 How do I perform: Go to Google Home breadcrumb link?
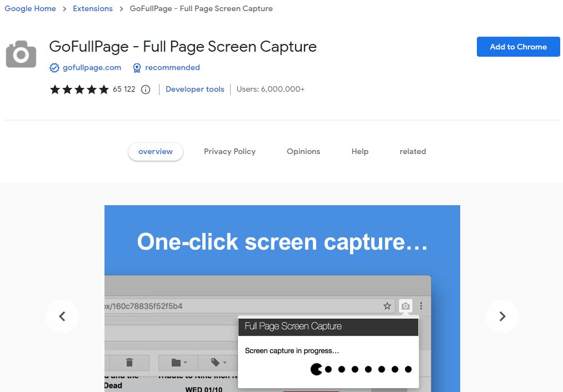click(x=30, y=9)
